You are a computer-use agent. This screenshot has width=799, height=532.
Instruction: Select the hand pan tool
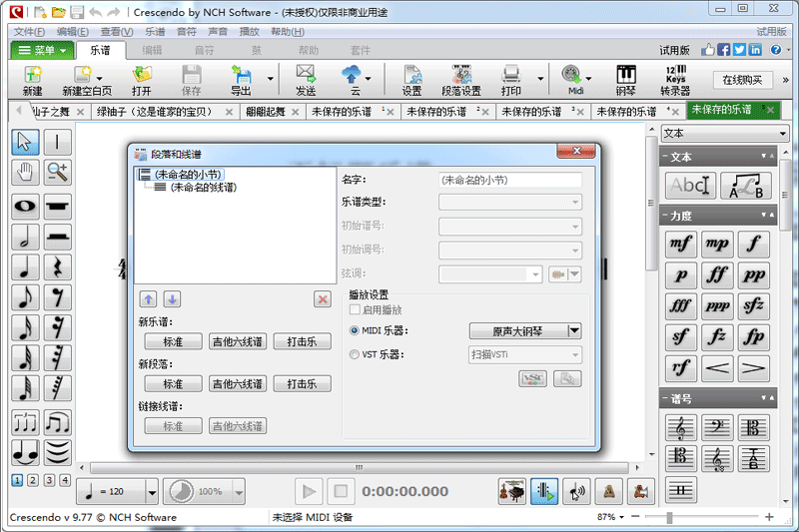tap(25, 172)
